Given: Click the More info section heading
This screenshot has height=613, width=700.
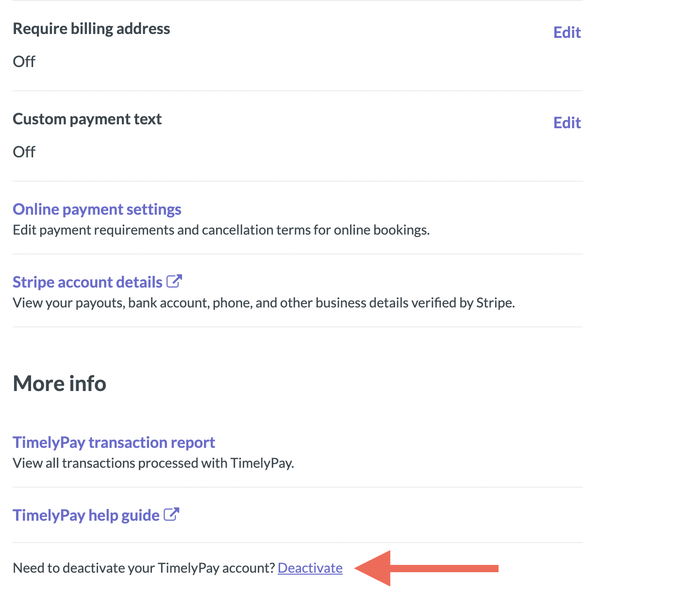Looking at the screenshot, I should pos(59,384).
